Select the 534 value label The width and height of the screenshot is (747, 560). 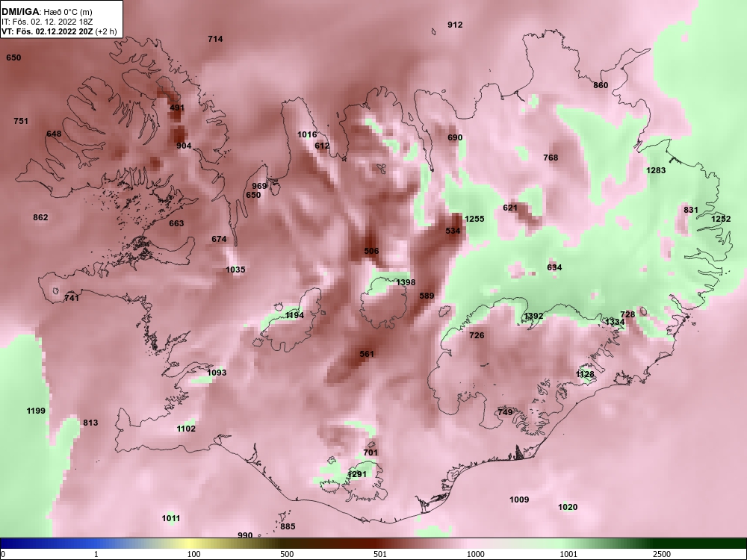[453, 231]
